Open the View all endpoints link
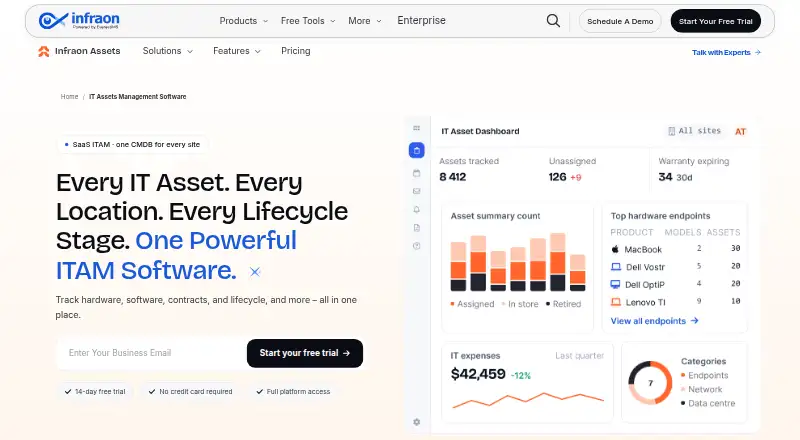This screenshot has height=440, width=800. 655,321
